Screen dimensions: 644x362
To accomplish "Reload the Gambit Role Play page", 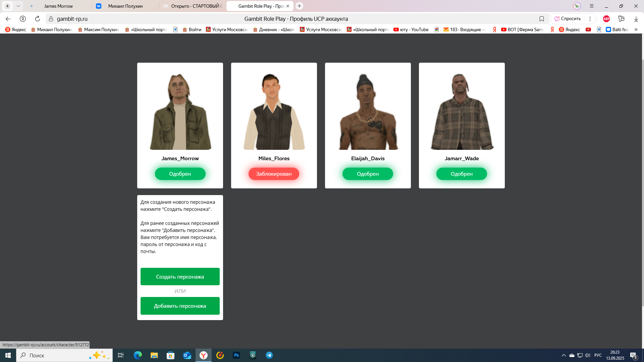I will (x=38, y=19).
